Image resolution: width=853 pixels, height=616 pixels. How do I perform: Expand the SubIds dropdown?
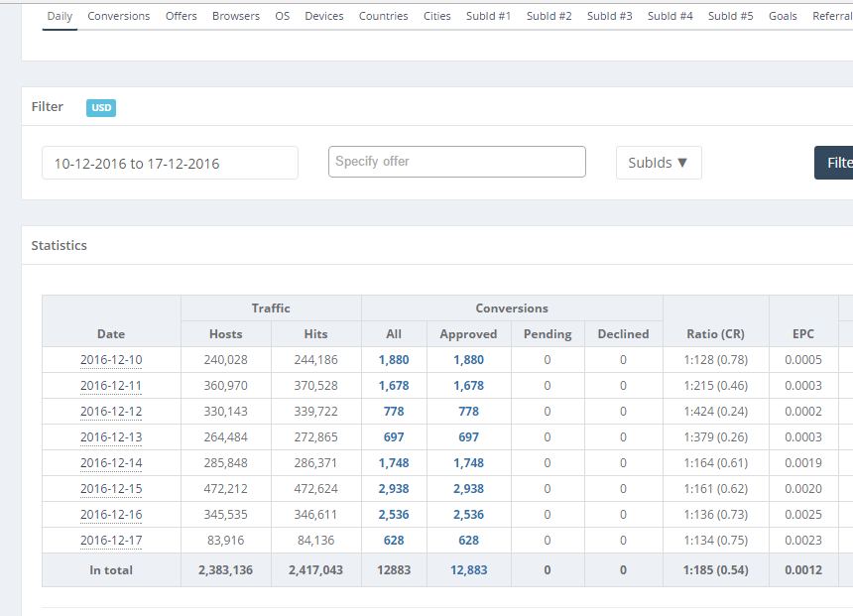pyautogui.click(x=659, y=163)
